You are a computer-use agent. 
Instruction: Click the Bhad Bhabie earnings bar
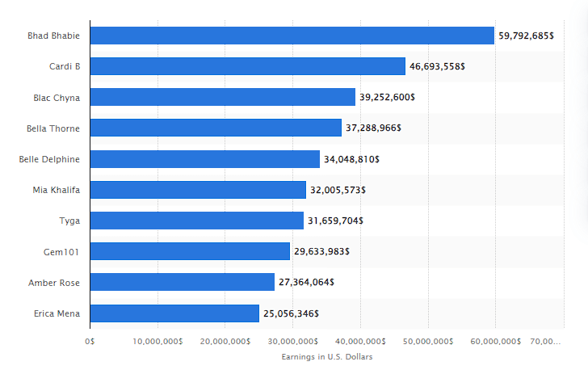click(x=292, y=36)
